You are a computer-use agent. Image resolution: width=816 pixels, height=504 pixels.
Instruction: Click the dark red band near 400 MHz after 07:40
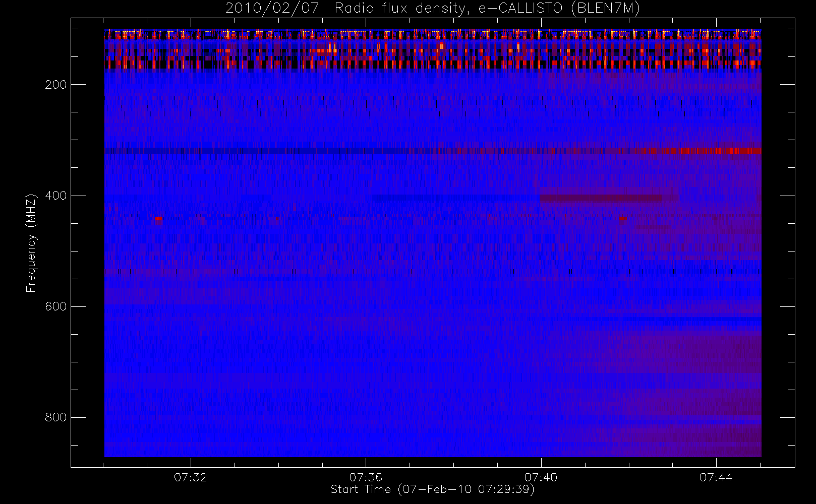[x=601, y=198]
